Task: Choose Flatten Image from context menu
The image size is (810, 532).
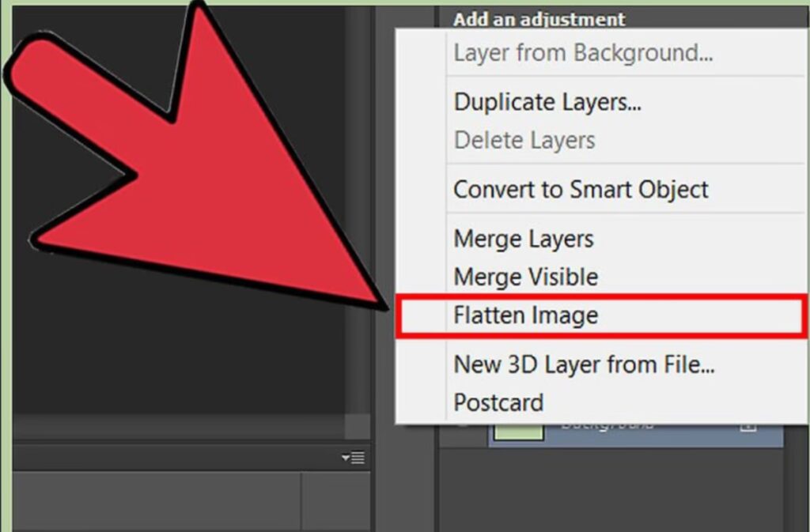Action: (525, 315)
